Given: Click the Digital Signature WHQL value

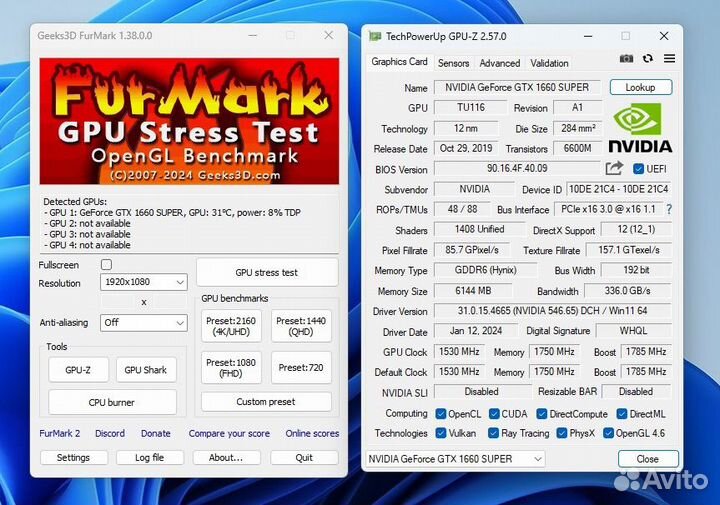Looking at the screenshot, I should (634, 331).
